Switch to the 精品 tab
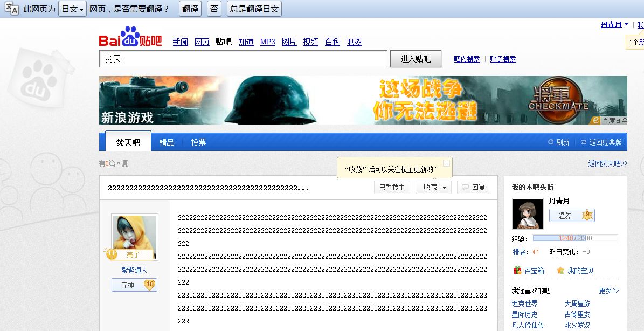The width and height of the screenshot is (644, 331). pyautogui.click(x=167, y=142)
